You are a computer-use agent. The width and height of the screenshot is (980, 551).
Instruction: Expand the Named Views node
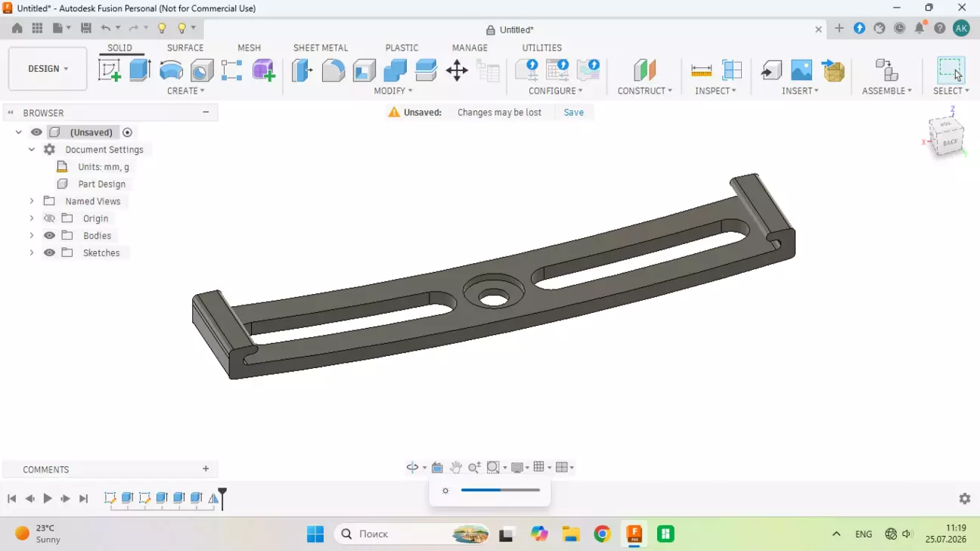32,201
